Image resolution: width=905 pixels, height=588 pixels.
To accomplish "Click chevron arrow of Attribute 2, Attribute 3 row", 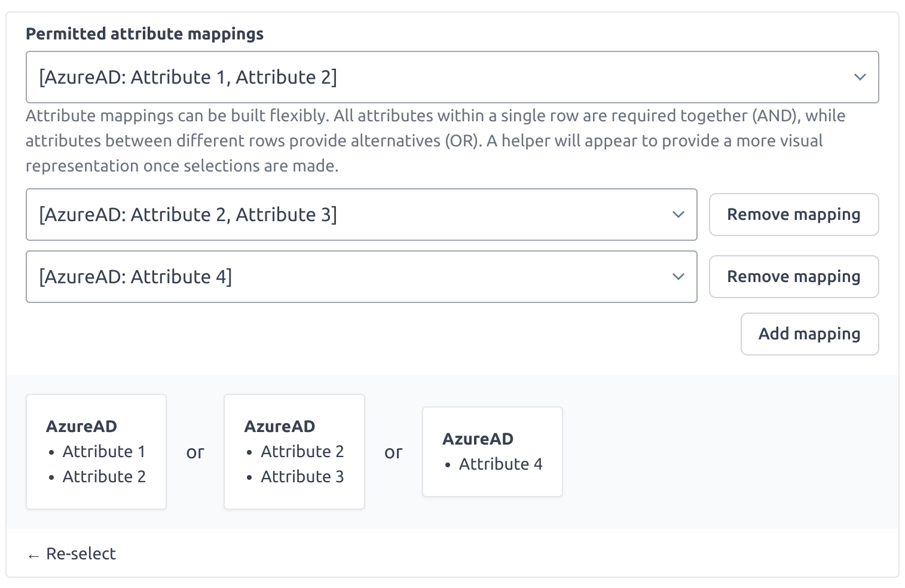I will click(x=678, y=215).
